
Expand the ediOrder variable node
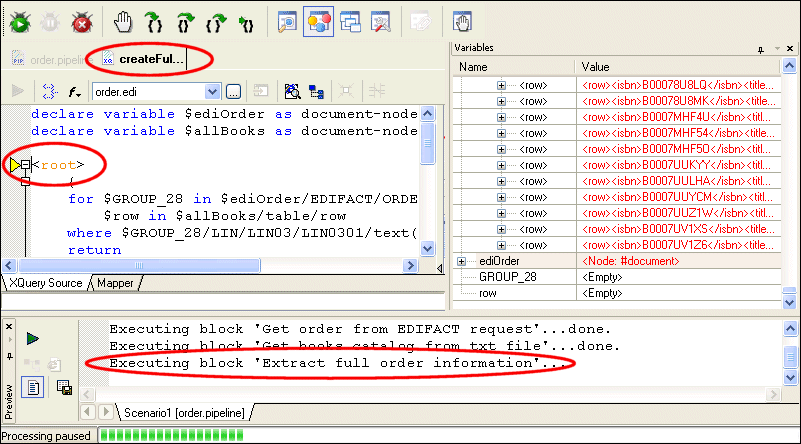pos(462,261)
